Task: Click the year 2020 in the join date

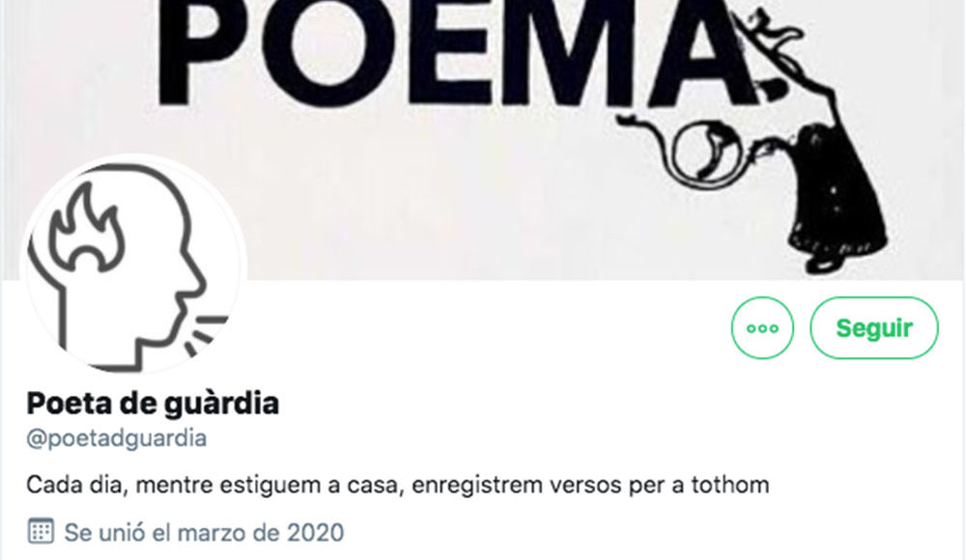Action: click(316, 532)
